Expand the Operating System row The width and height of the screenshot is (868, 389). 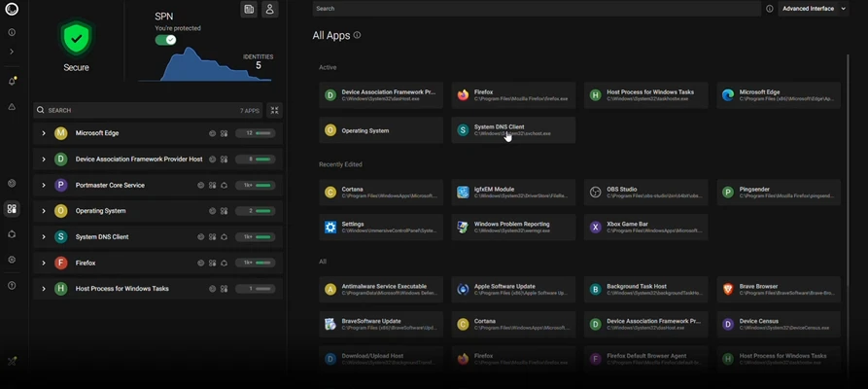(x=43, y=211)
